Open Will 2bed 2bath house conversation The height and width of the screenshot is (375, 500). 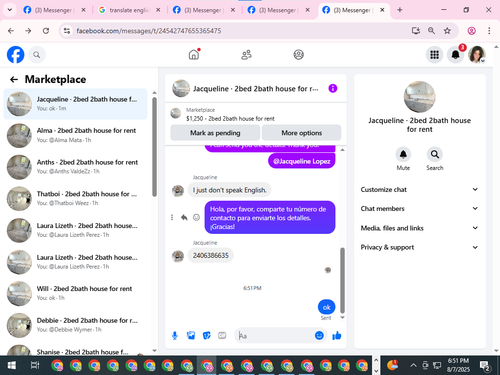click(x=75, y=293)
